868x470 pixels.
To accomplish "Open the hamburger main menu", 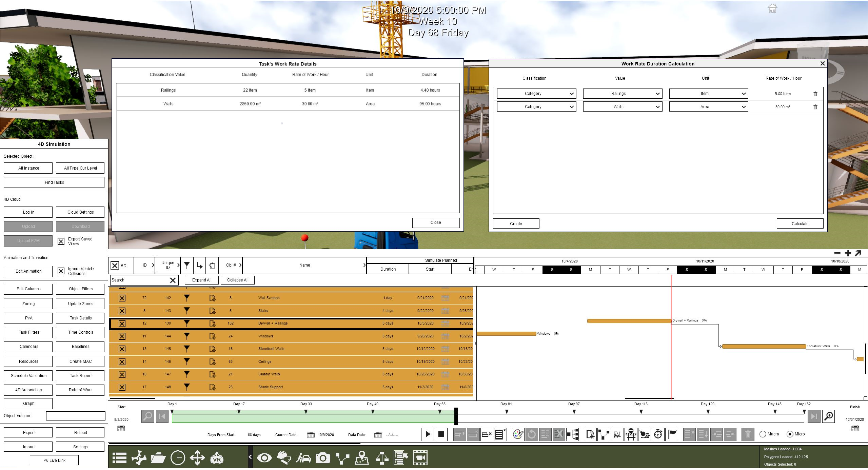I will 119,458.
